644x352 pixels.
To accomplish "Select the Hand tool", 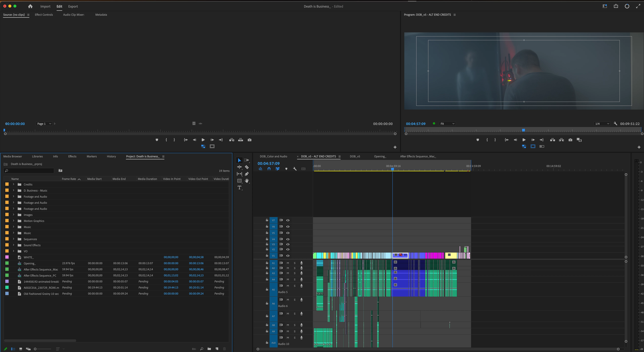I will (x=247, y=181).
